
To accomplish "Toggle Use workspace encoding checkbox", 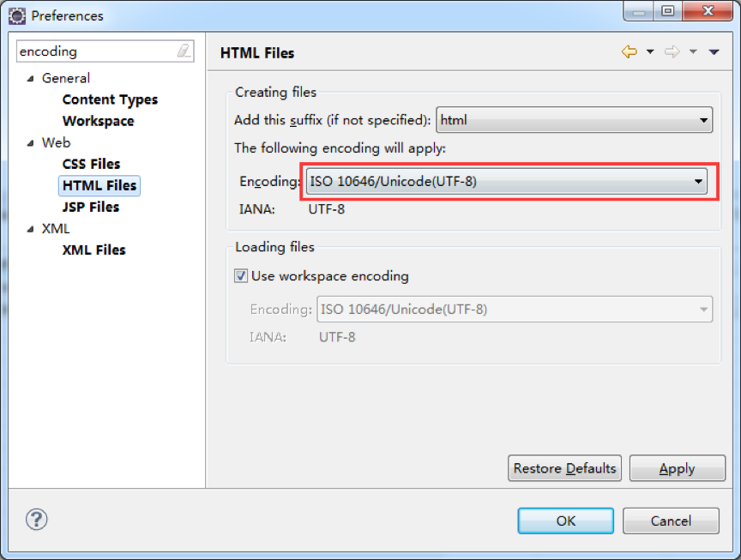I will (x=241, y=276).
